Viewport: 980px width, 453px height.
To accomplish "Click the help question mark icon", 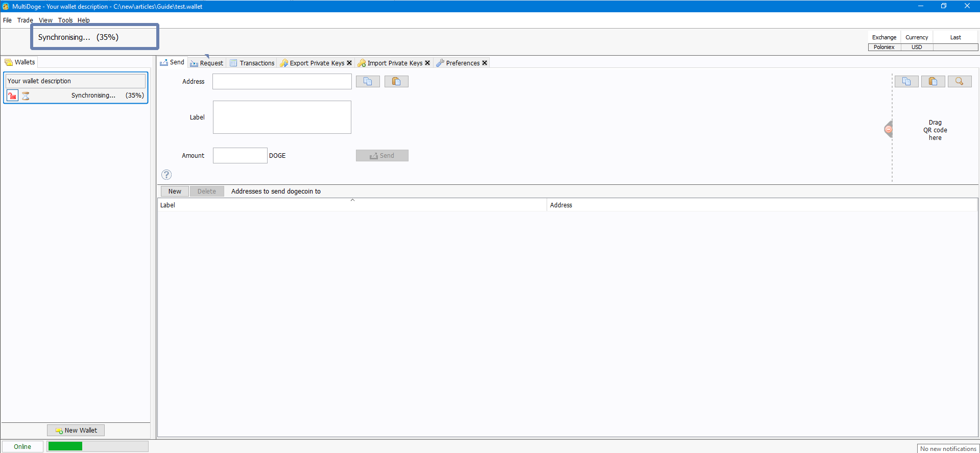I will 166,175.
